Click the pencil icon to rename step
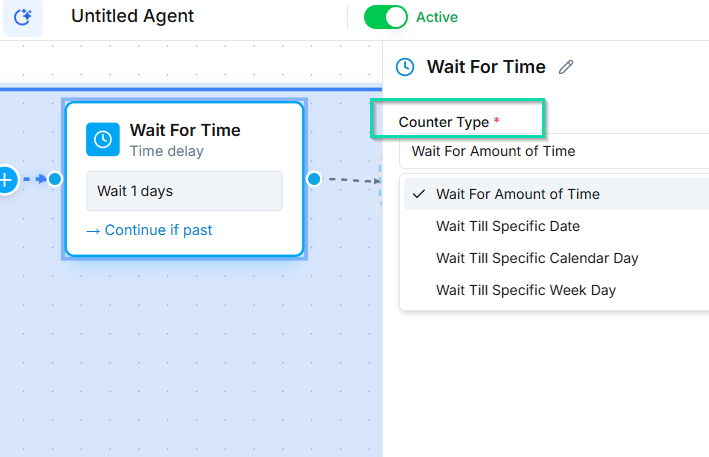The height and width of the screenshot is (457, 709). pyautogui.click(x=566, y=67)
